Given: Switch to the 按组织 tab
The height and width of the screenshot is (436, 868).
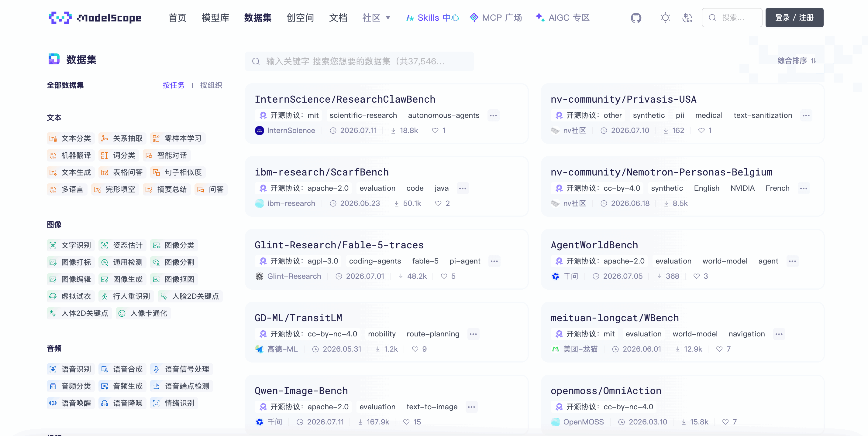Looking at the screenshot, I should (211, 85).
